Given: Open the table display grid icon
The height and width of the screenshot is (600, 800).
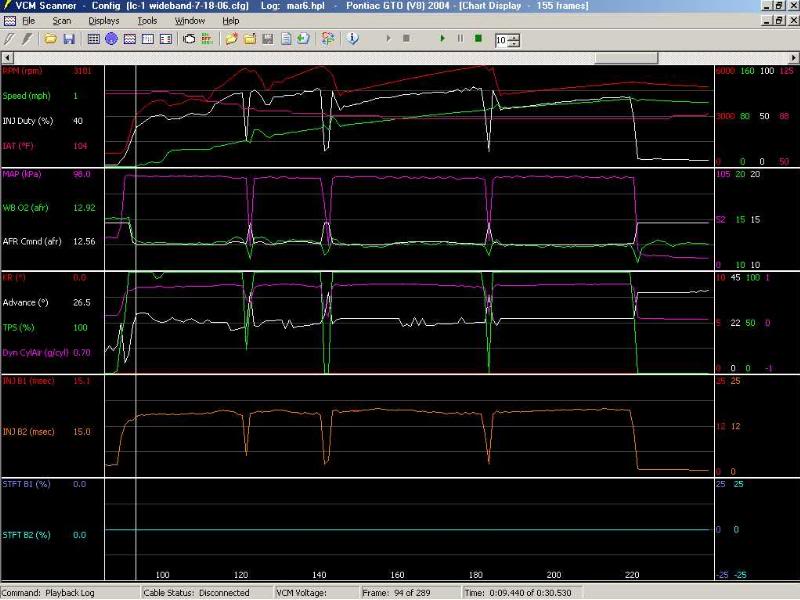Looking at the screenshot, I should 94,39.
